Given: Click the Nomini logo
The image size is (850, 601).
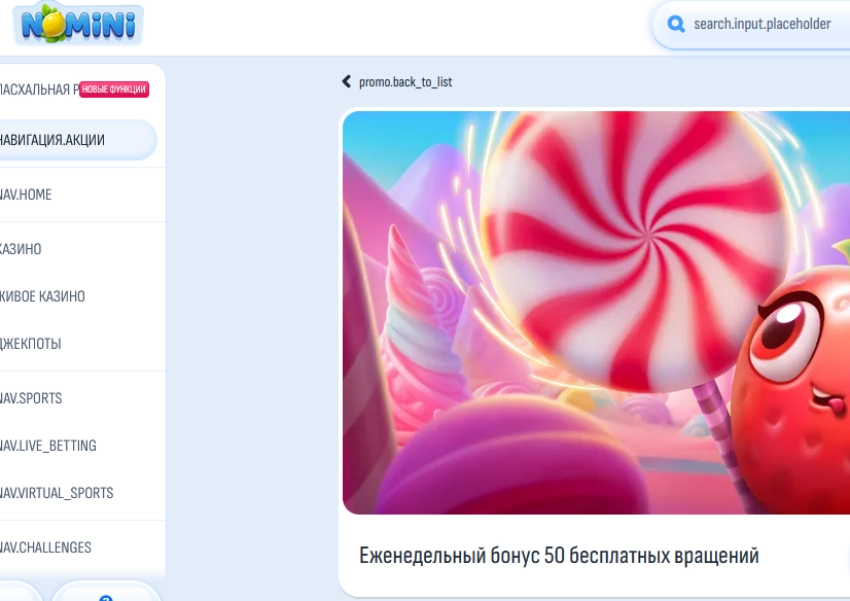Looking at the screenshot, I should tap(78, 24).
